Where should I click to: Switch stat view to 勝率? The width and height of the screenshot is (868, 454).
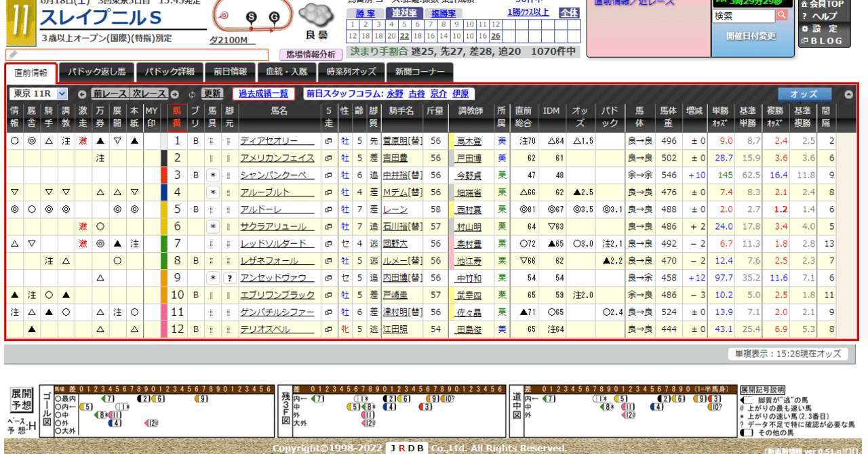[x=366, y=13]
